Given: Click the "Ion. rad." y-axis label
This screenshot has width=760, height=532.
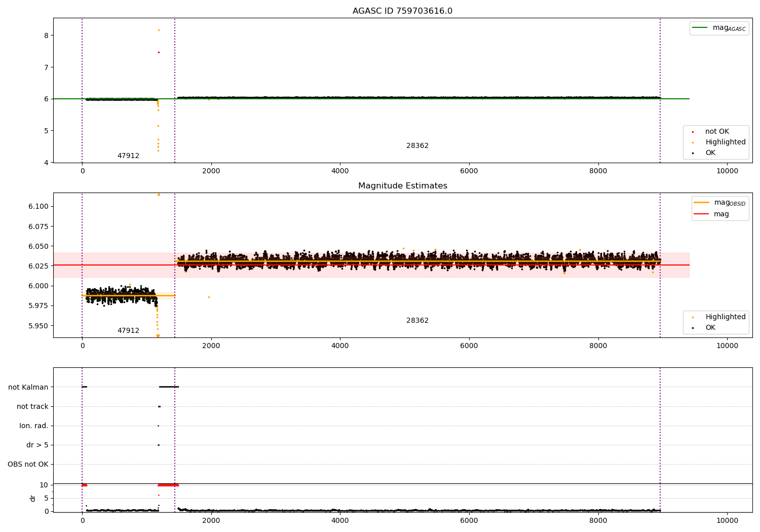Looking at the screenshot, I should pos(34,426).
